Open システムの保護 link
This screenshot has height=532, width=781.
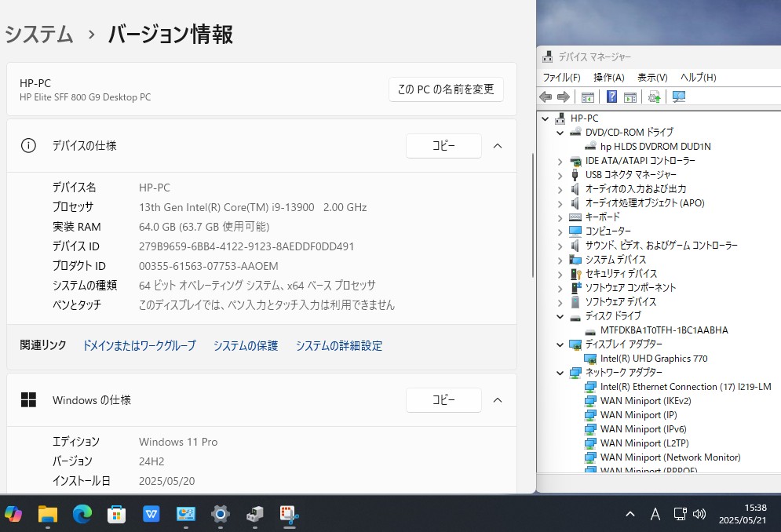[246, 346]
